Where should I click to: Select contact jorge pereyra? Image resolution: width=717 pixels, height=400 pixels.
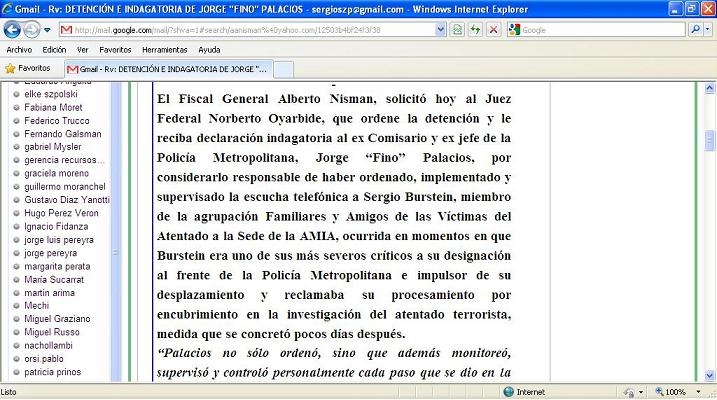(x=50, y=253)
